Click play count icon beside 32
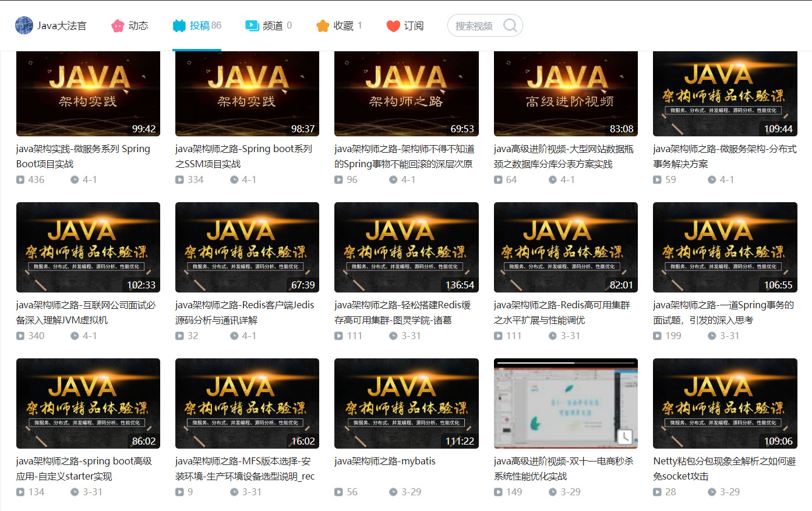 coord(179,336)
